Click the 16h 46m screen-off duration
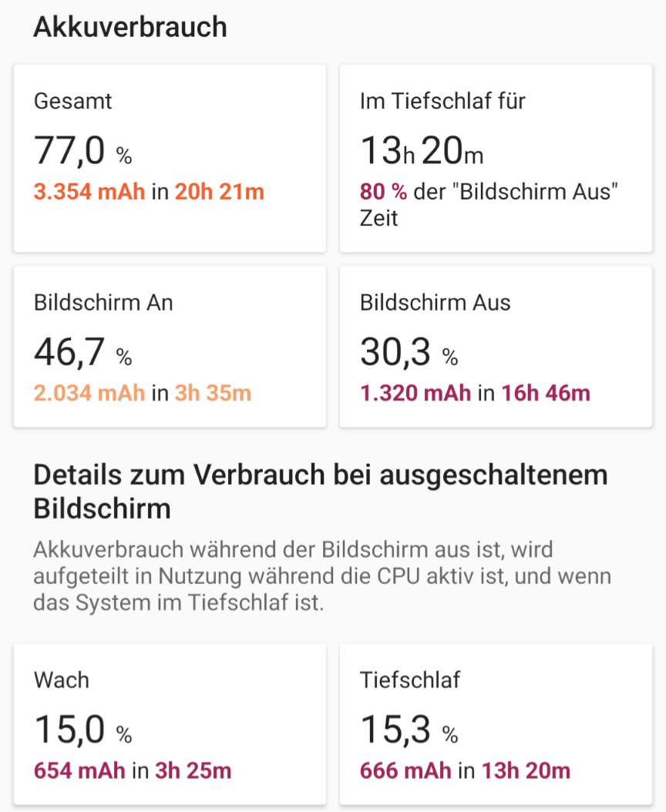 coord(545,394)
